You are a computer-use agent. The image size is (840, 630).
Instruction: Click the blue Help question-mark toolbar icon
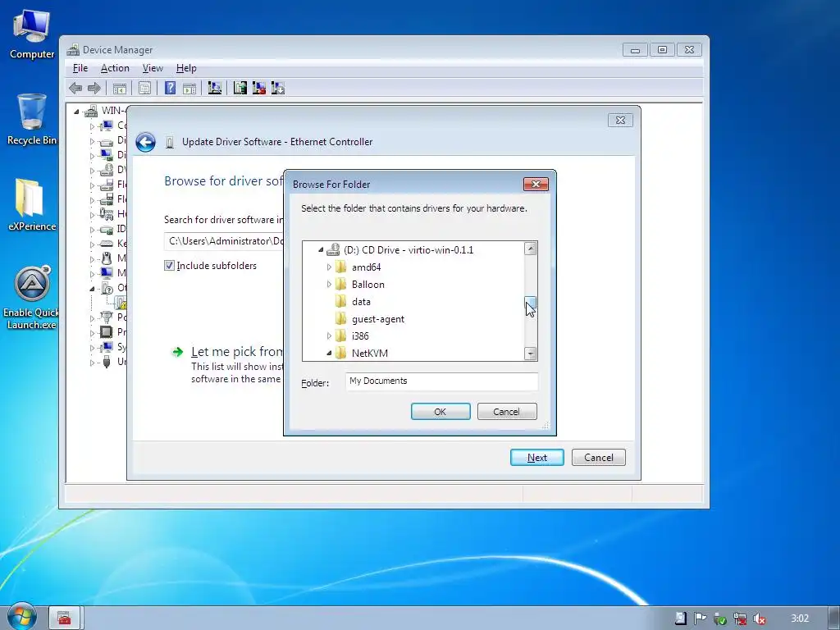(x=170, y=88)
